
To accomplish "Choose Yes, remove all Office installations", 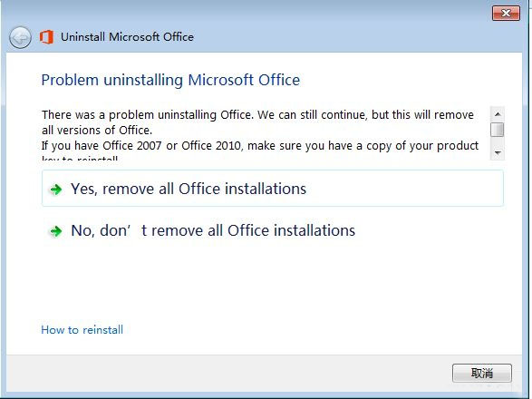I will pos(273,189).
